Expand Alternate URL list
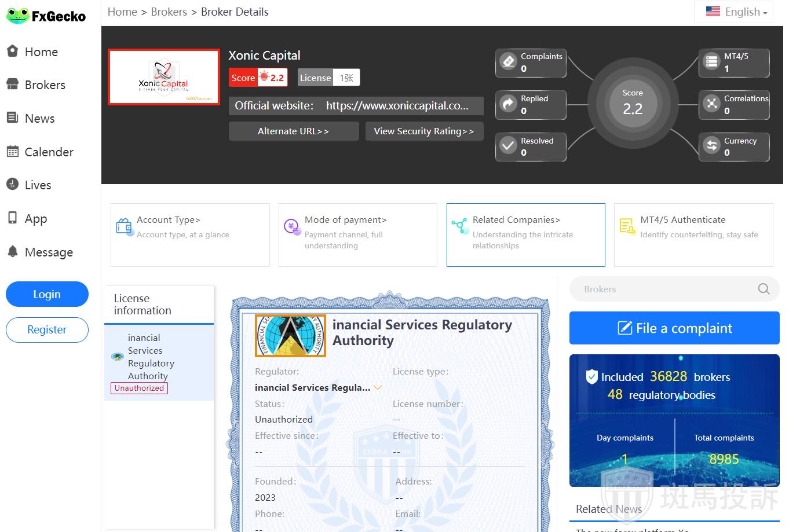The height and width of the screenshot is (532, 789). (x=293, y=131)
